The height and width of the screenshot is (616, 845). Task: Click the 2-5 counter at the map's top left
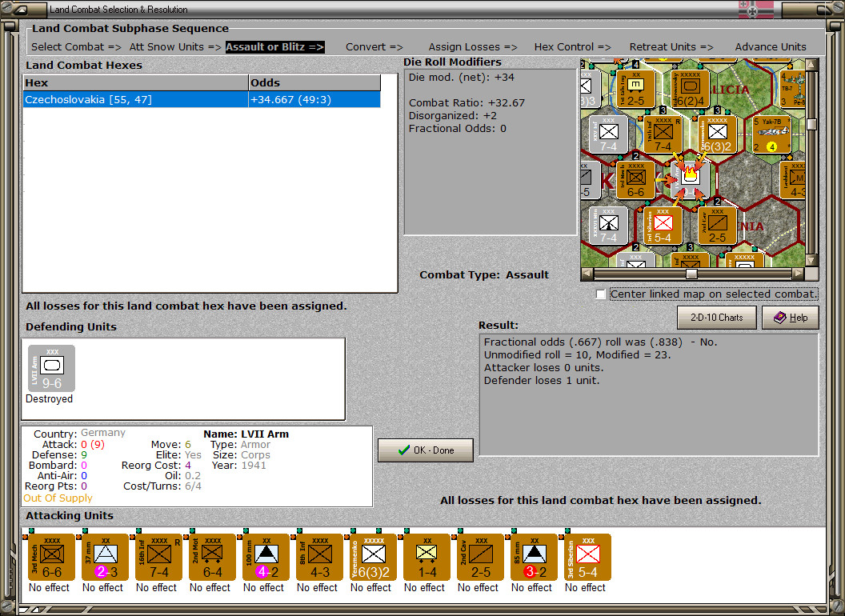coord(635,88)
